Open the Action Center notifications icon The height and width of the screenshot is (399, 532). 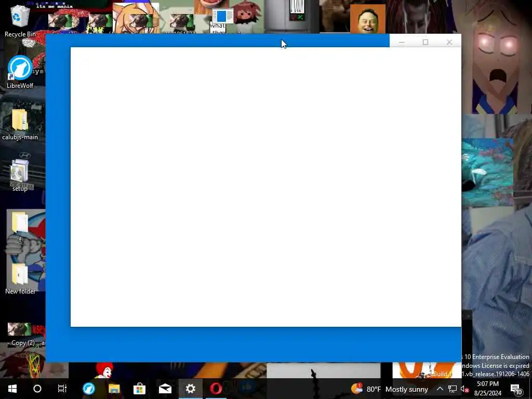coord(516,389)
